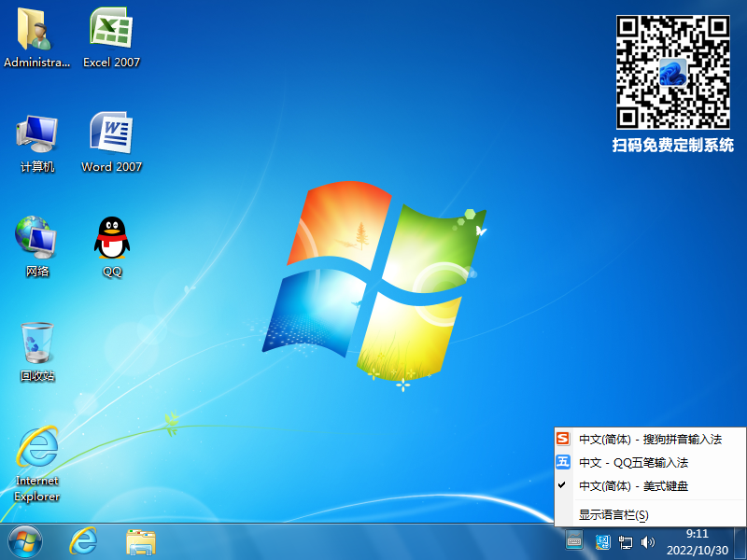The height and width of the screenshot is (560, 747).
Task: Open Windows Explorer from the taskbar
Action: click(x=141, y=540)
